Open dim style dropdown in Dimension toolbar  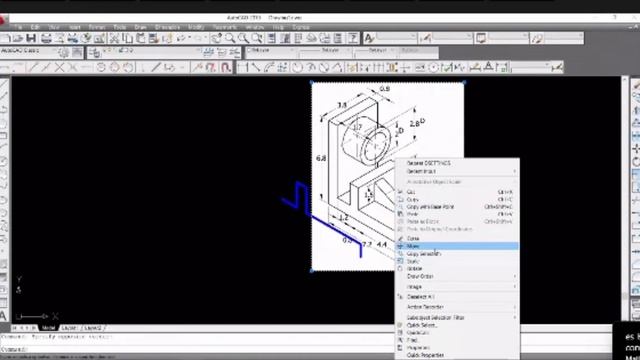[529, 66]
